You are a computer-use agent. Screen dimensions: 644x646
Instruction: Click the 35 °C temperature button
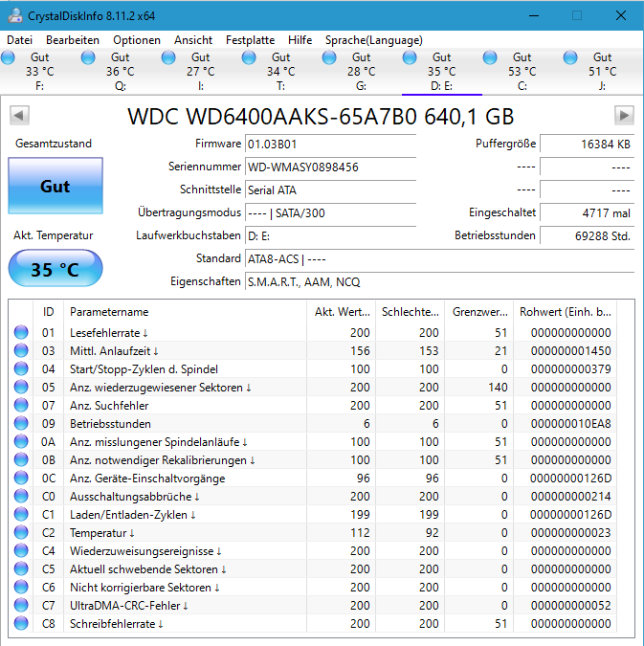(x=56, y=269)
